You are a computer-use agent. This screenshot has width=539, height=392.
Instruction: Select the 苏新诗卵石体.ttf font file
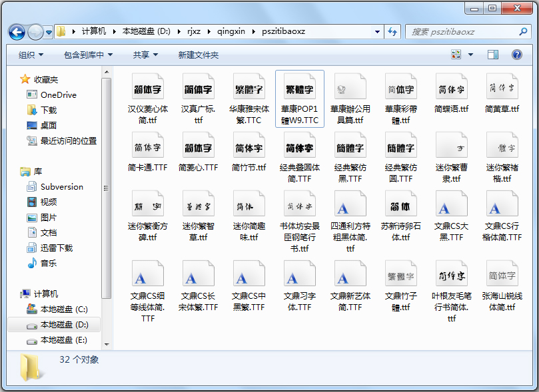coord(400,215)
